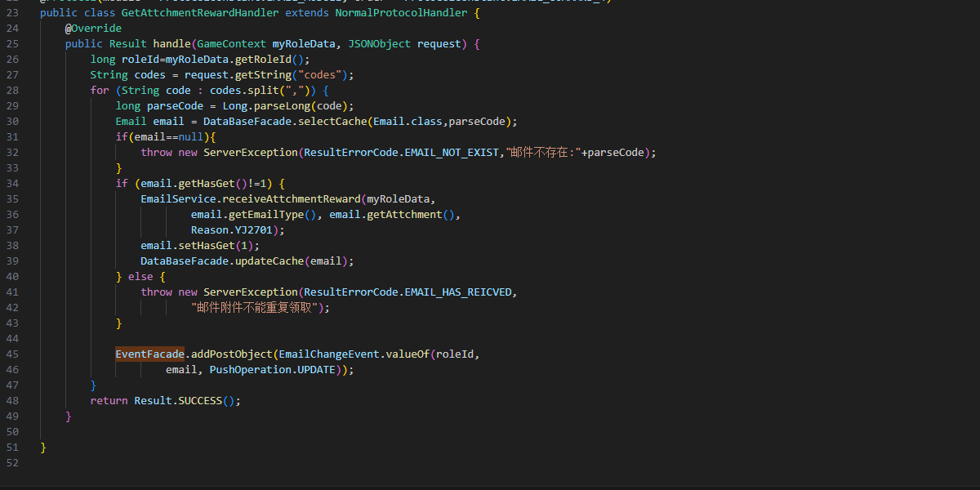The height and width of the screenshot is (490, 980).
Task: Click line number 45 in the gutter
Action: [11, 354]
